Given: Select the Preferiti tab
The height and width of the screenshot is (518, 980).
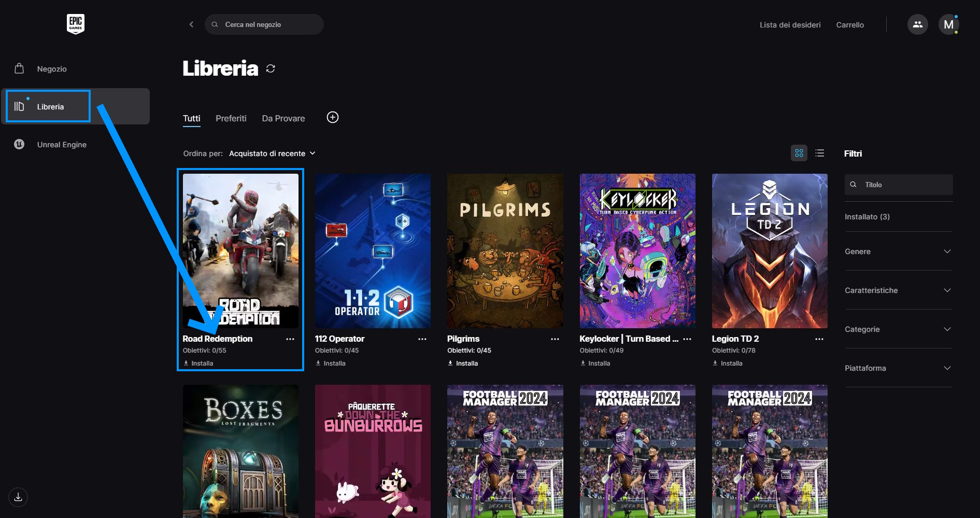Looking at the screenshot, I should coord(231,118).
